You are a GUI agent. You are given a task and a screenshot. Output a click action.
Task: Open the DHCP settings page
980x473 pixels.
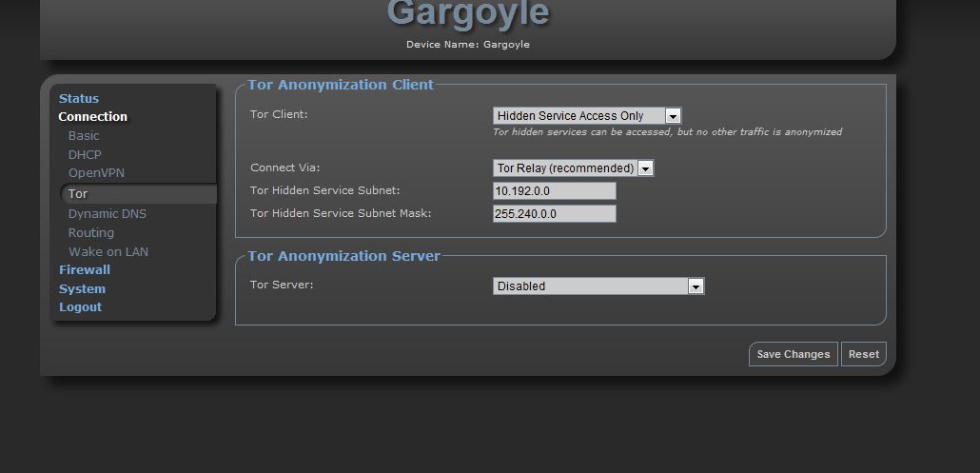(x=85, y=154)
